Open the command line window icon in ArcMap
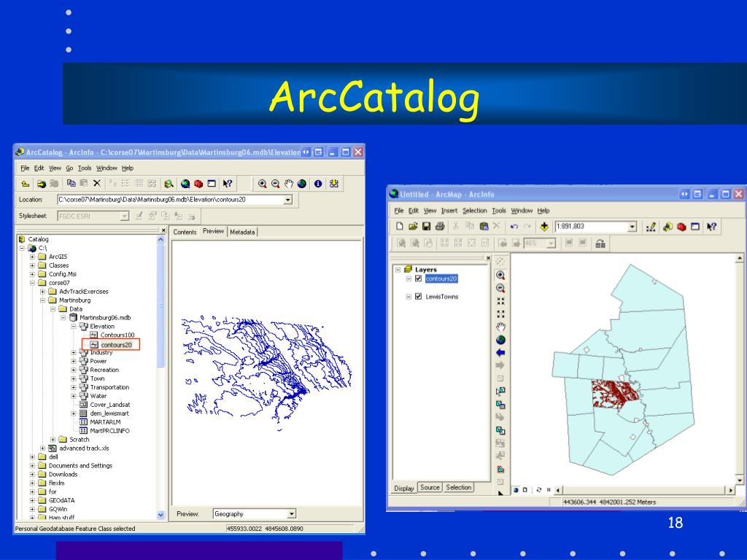This screenshot has width=747, height=560. tap(695, 227)
